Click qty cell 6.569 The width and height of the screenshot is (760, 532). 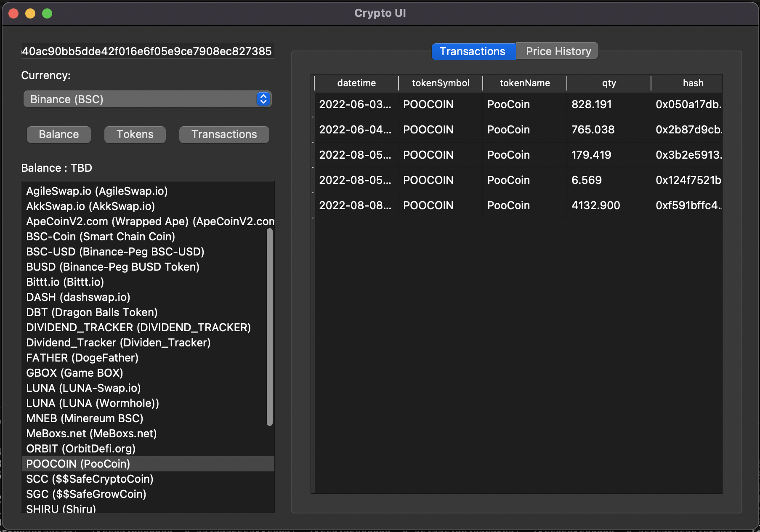(609, 180)
